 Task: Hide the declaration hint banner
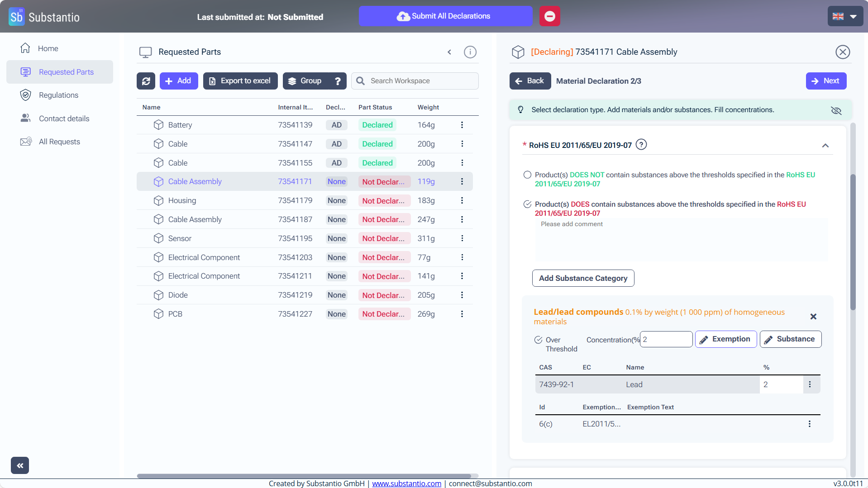(836, 110)
